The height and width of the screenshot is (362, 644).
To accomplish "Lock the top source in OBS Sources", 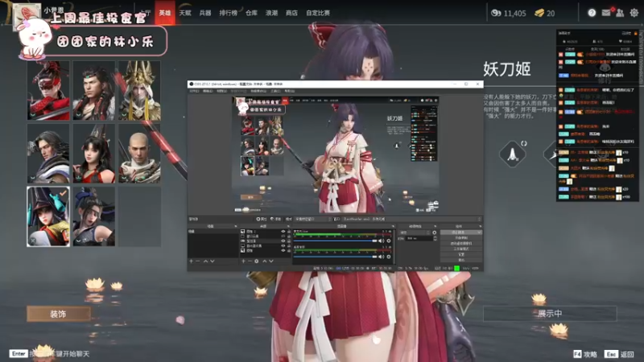I will (289, 232).
